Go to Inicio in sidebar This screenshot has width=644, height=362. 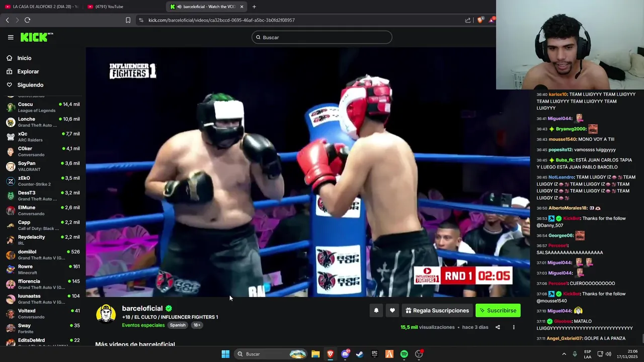tap(24, 58)
